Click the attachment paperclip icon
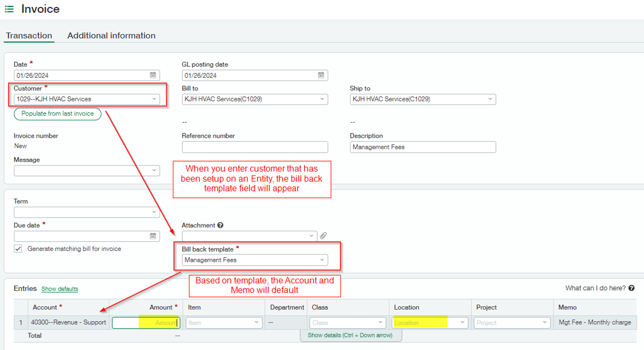Screen dimensions: 644x350 click(323, 235)
